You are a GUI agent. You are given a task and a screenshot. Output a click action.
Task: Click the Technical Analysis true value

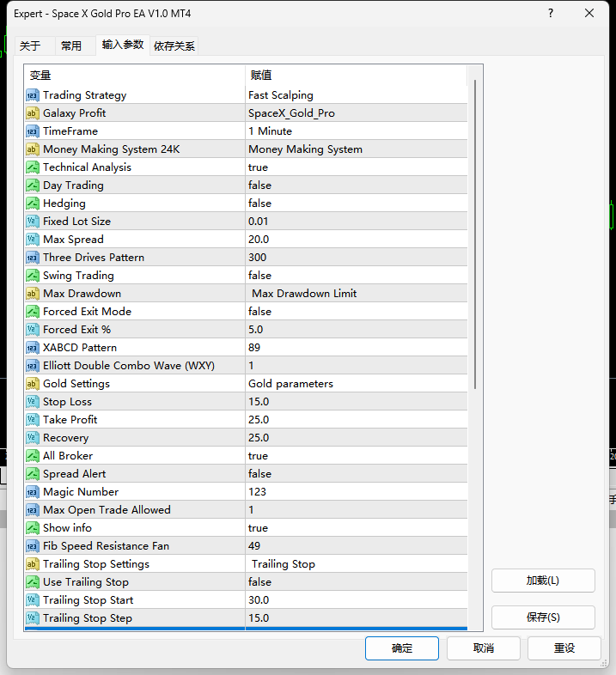point(357,167)
